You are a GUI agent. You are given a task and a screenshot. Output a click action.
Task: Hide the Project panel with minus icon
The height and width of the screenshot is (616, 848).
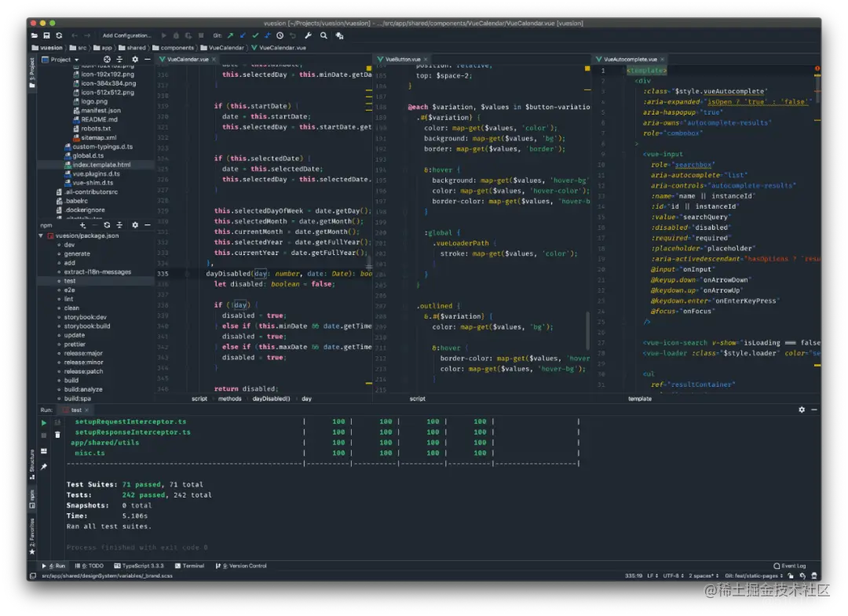(147, 60)
